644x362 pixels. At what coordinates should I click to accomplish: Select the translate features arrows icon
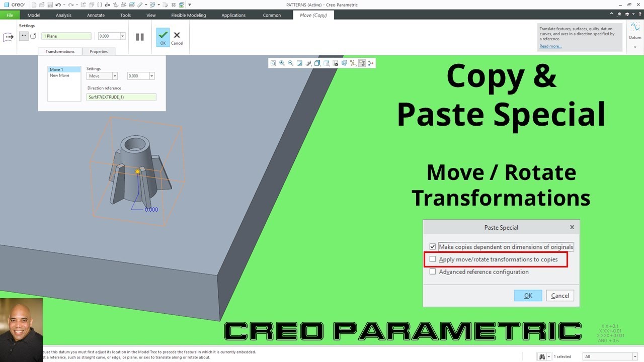[24, 36]
